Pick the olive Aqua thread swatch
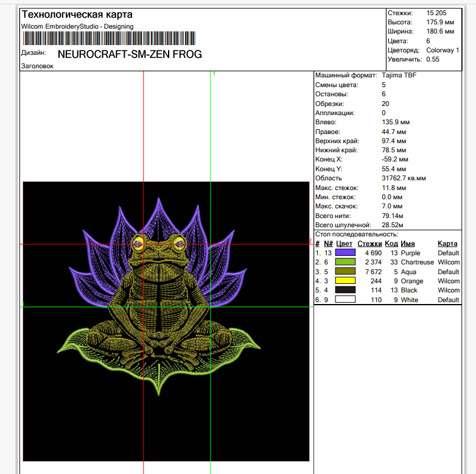 click(x=345, y=272)
